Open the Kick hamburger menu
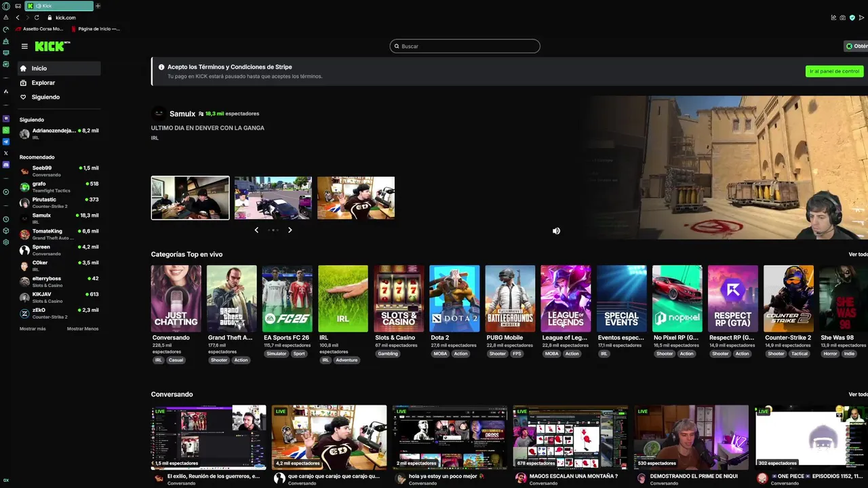 click(x=24, y=46)
